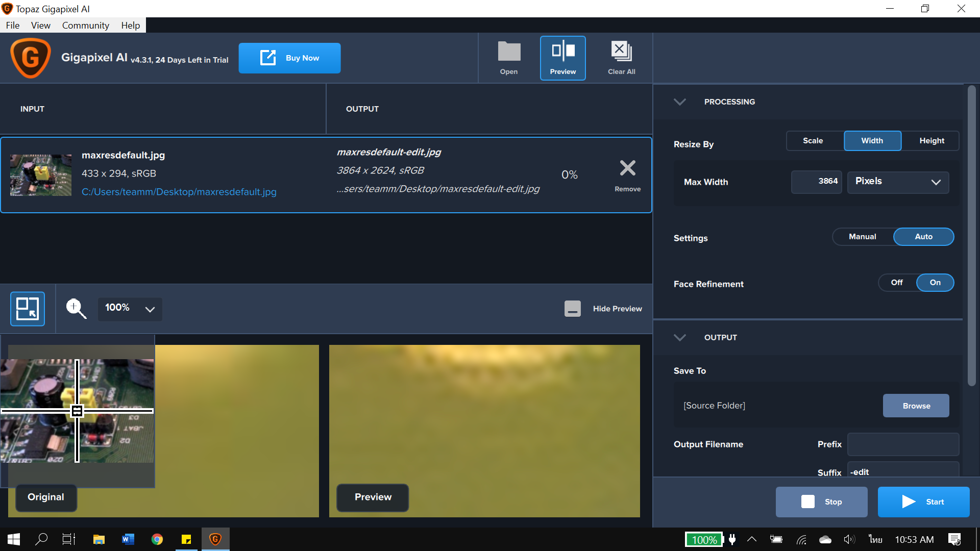Click the power plug tray icon
This screenshot has height=551, width=980.
click(732, 539)
